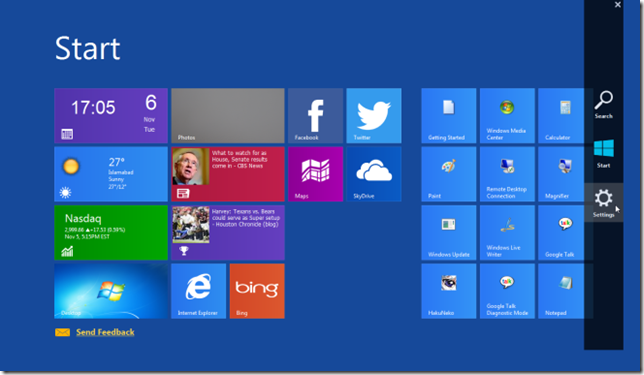
Task: Open the Nasdaq finance tile
Action: [x=111, y=232]
